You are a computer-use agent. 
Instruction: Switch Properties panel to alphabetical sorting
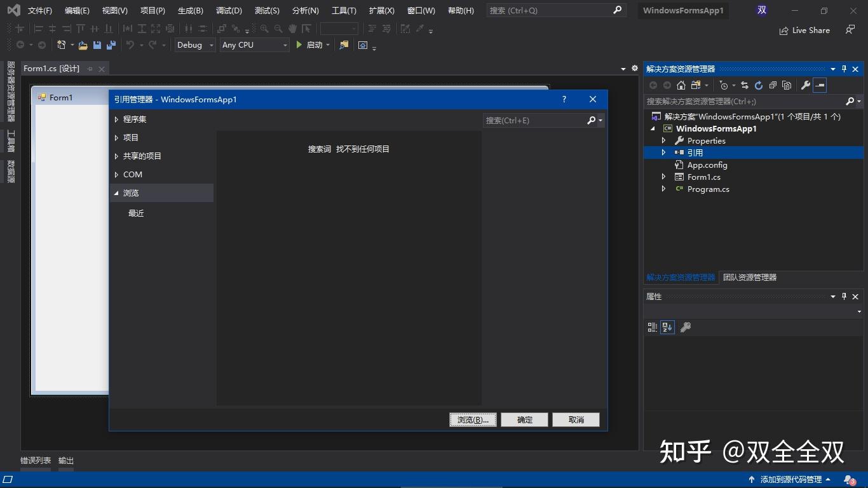coord(667,327)
